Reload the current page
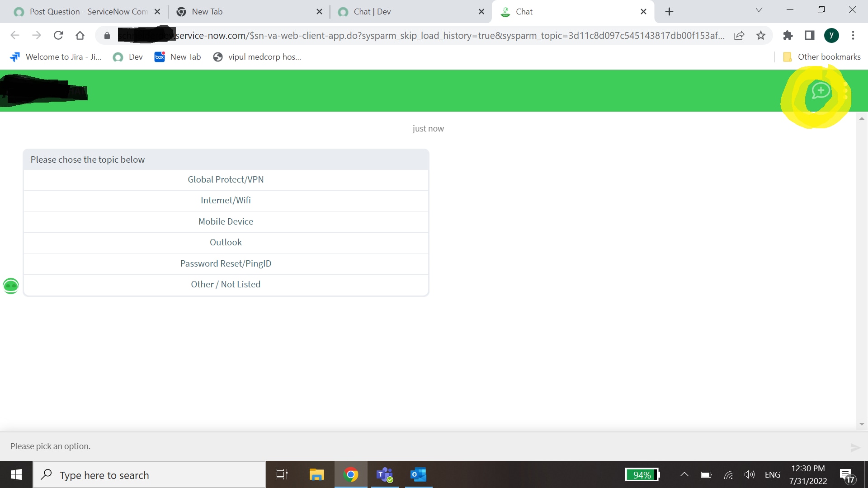Viewport: 868px width, 488px height. click(58, 35)
